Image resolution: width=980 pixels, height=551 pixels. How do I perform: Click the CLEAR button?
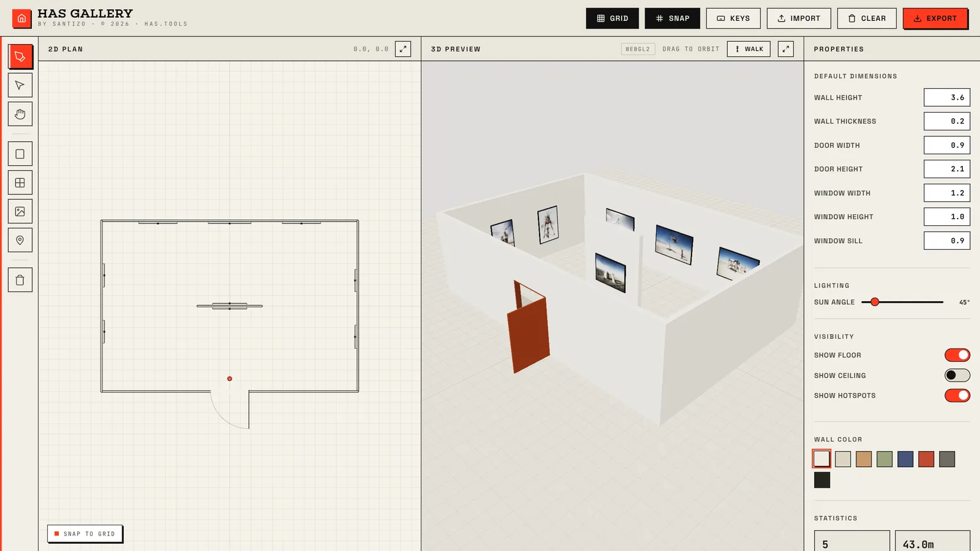(867, 18)
